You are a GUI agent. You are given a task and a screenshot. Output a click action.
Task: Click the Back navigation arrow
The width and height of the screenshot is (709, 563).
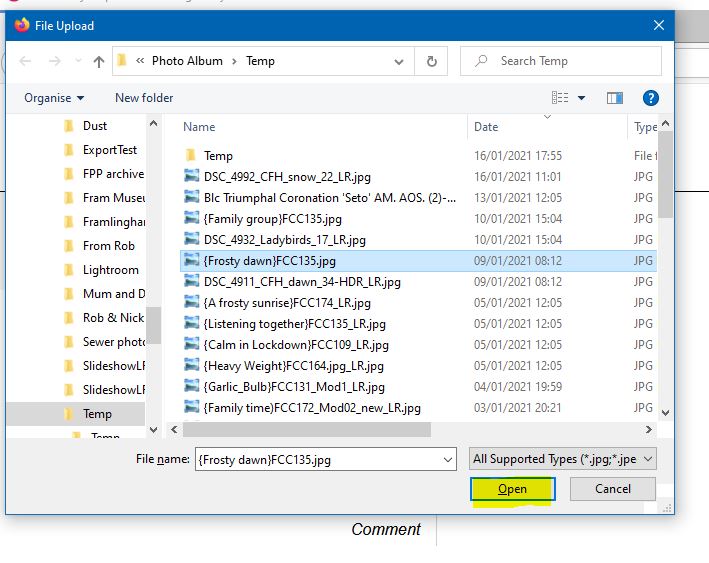pyautogui.click(x=26, y=62)
